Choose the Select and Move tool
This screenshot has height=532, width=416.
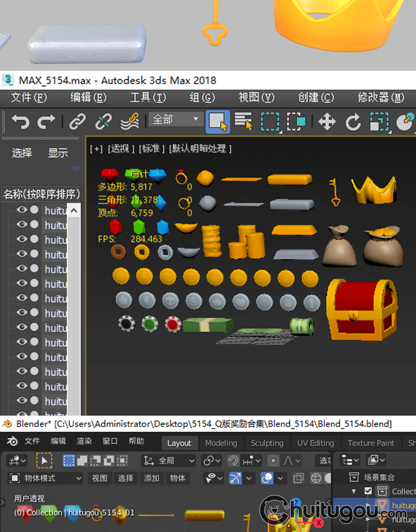point(327,121)
